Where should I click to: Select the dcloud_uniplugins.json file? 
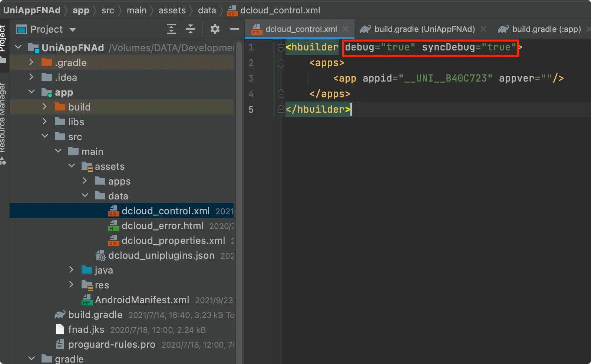(161, 255)
